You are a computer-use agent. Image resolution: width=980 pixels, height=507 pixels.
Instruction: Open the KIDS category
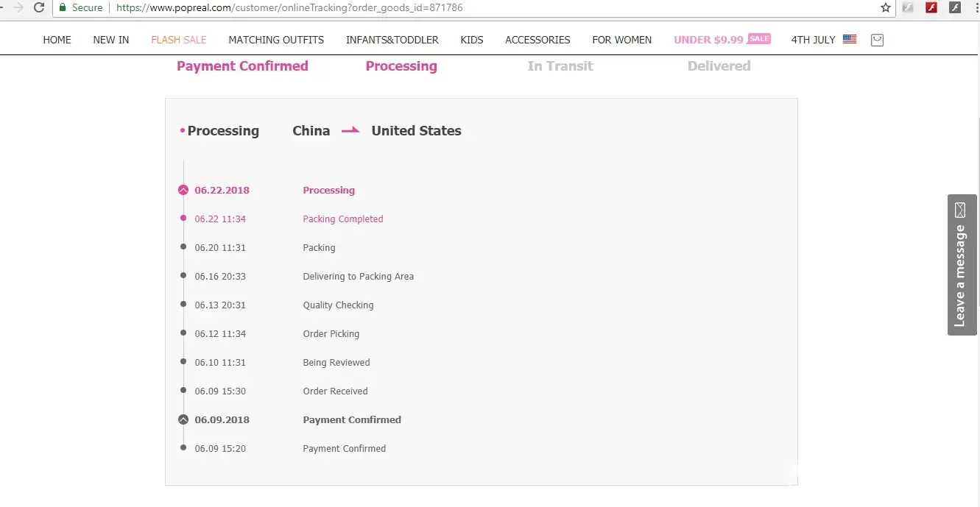click(472, 40)
